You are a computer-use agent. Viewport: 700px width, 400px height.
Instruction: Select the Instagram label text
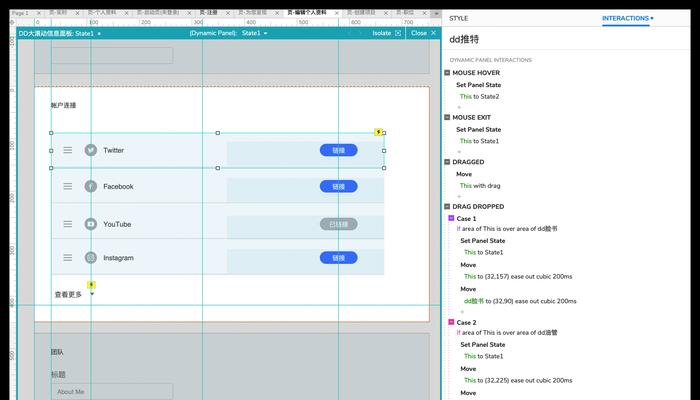click(118, 258)
